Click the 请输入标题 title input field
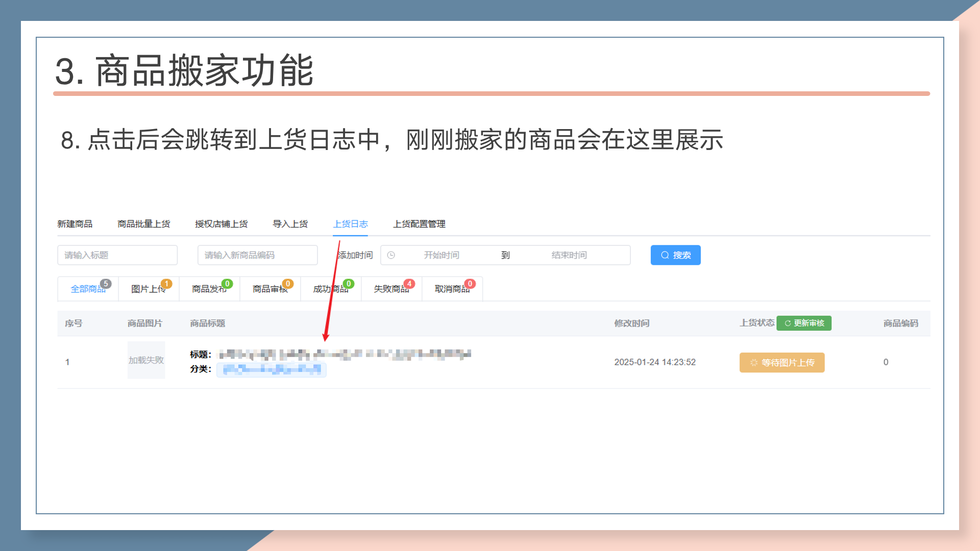The image size is (980, 551). [x=117, y=255]
